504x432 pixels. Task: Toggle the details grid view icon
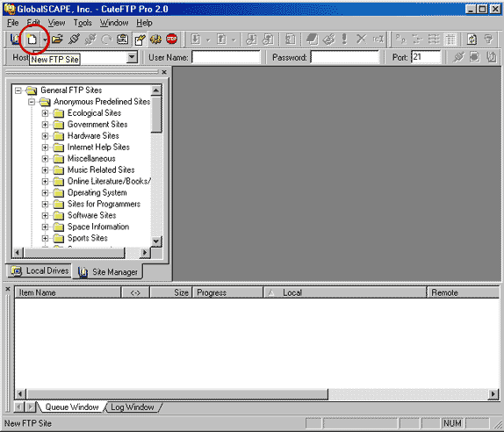click(450, 40)
